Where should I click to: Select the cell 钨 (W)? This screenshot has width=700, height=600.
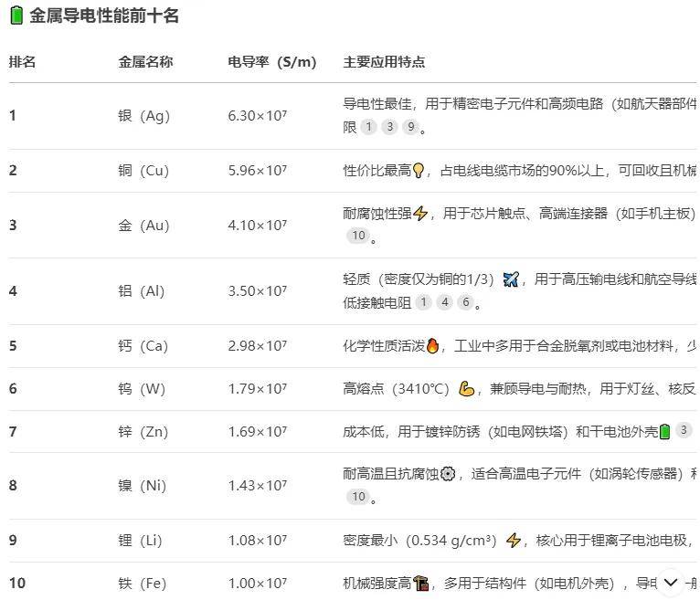click(x=142, y=388)
